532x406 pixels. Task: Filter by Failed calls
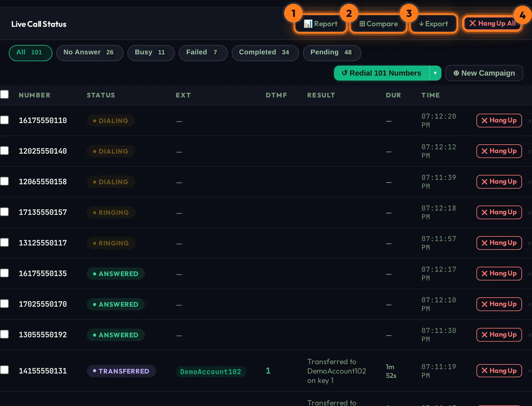(x=203, y=53)
